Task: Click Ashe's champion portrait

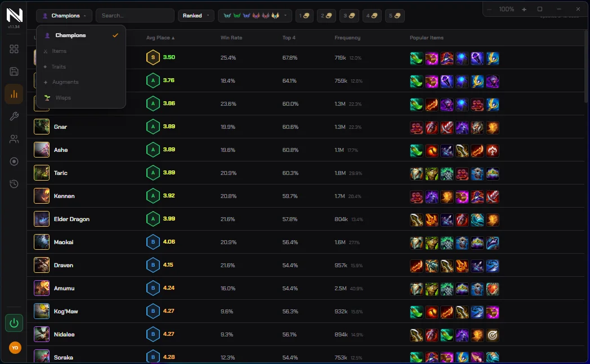Action: [42, 150]
